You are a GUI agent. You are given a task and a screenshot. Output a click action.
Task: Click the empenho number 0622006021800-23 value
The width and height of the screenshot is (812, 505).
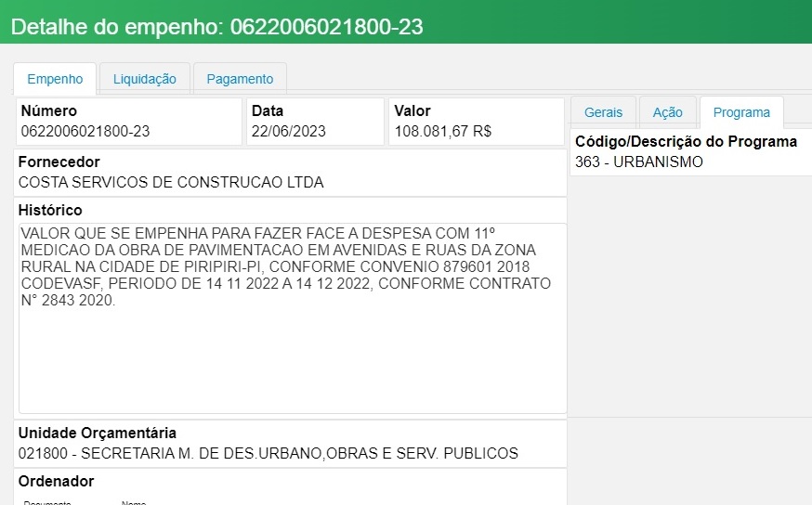click(85, 131)
